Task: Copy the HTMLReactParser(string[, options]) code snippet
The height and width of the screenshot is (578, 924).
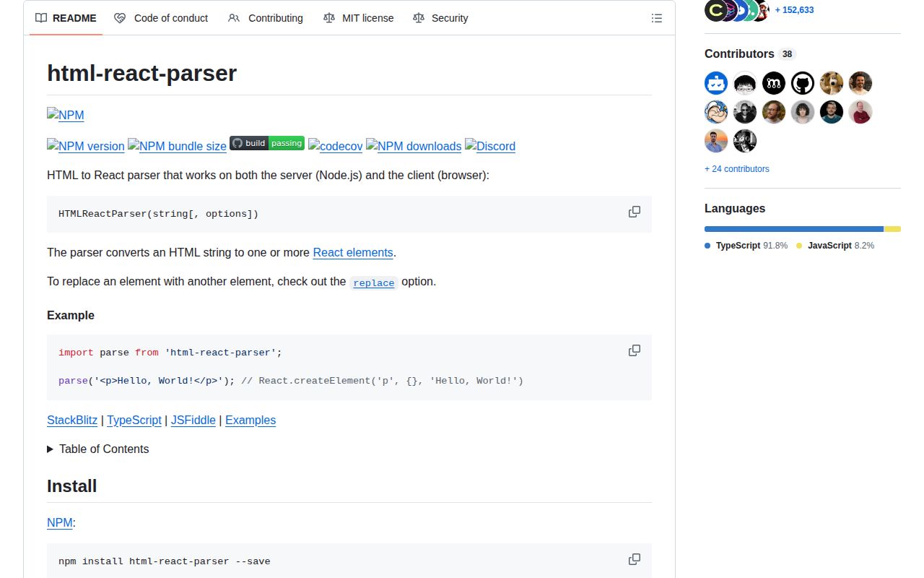Action: point(635,212)
